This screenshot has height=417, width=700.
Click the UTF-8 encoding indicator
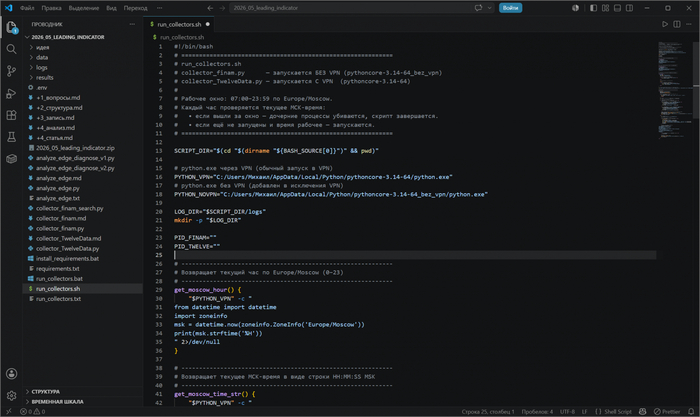pos(567,412)
